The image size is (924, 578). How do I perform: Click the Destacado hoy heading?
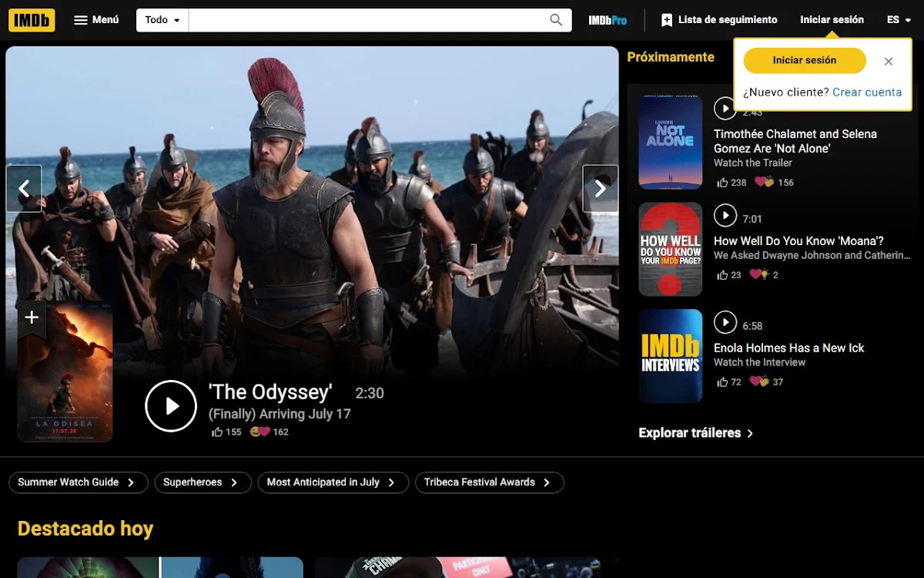[85, 529]
